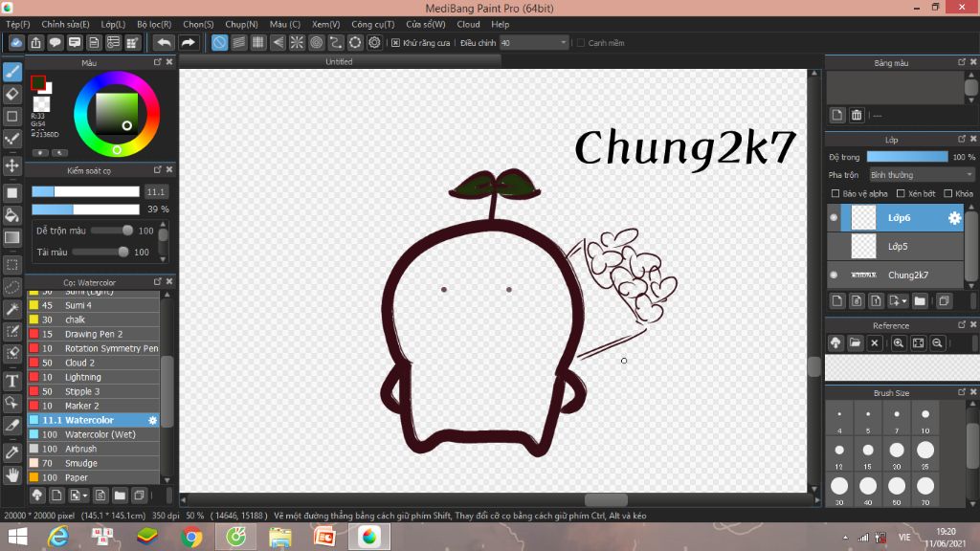Enable vanishing point snap guide
The image size is (980, 551).
click(278, 42)
